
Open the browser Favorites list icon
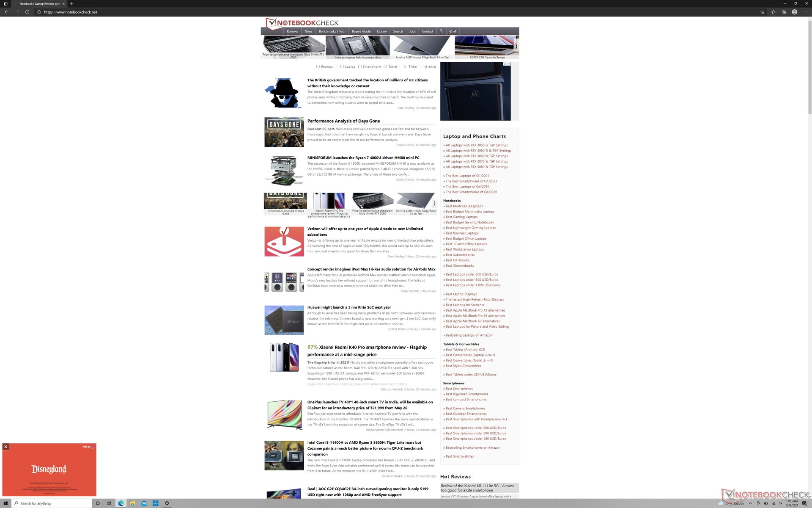tap(773, 12)
